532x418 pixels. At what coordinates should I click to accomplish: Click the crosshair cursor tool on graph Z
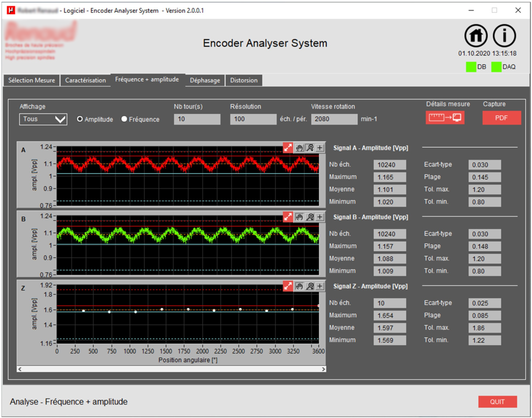(320, 286)
